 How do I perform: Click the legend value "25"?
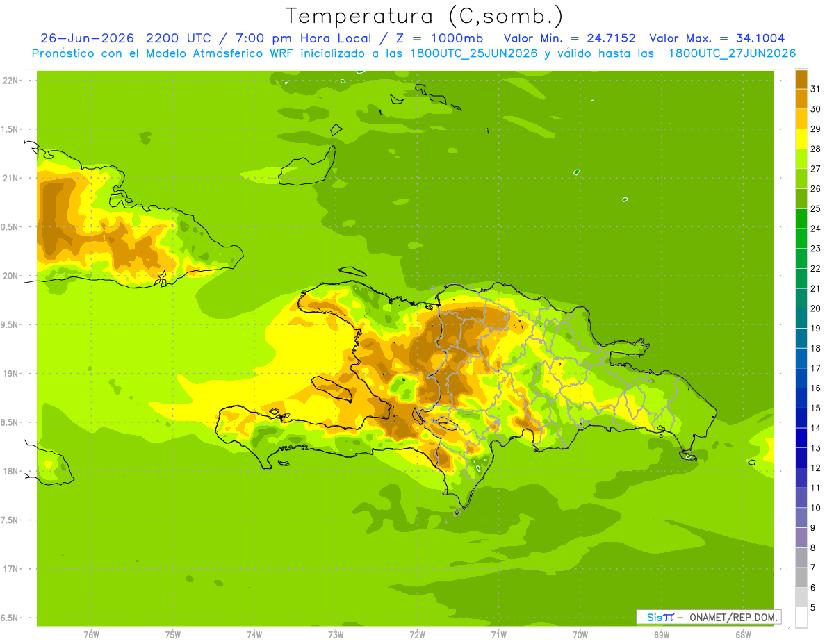816,208
